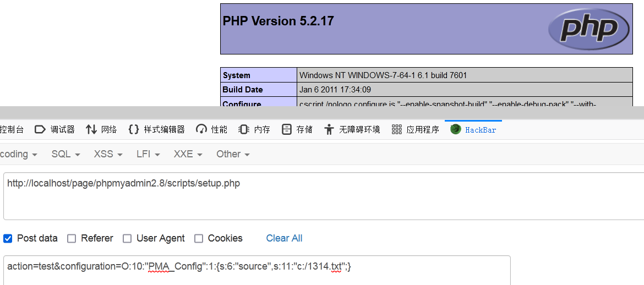Screen dimensions: 644x285
Task: Click the PHP logo image
Action: pos(588,28)
